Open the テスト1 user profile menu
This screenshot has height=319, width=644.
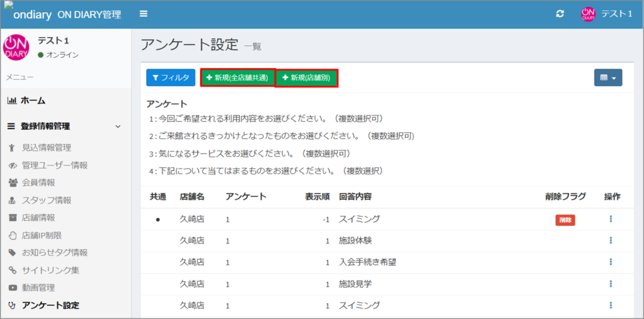click(x=606, y=14)
